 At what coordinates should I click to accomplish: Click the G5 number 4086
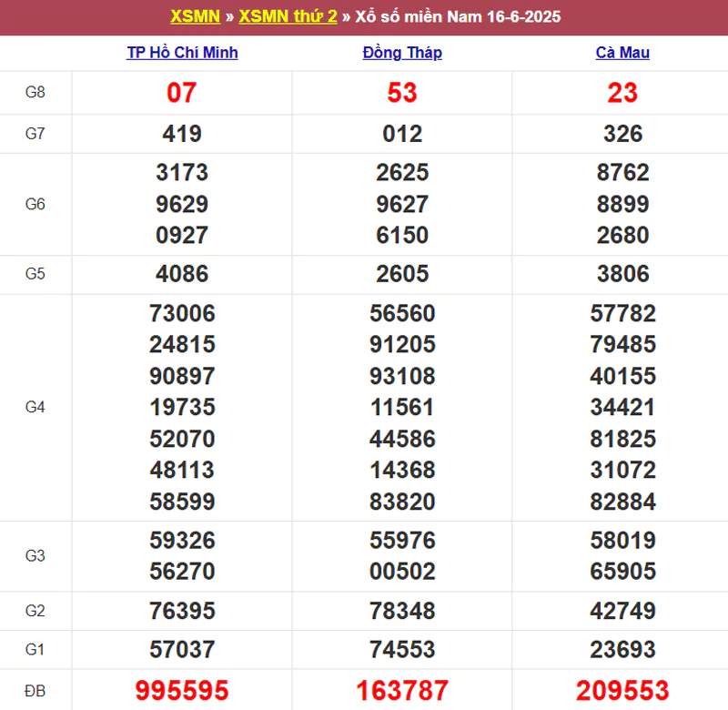[x=182, y=273]
